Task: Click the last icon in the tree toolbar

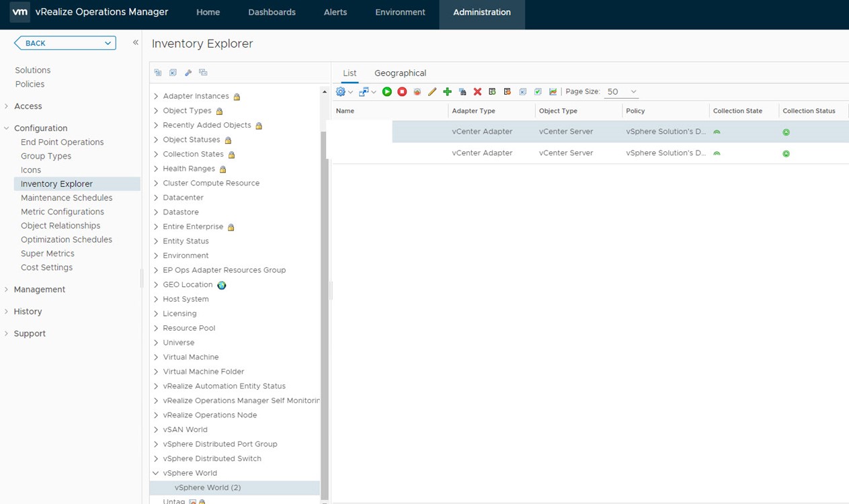Action: pyautogui.click(x=203, y=73)
